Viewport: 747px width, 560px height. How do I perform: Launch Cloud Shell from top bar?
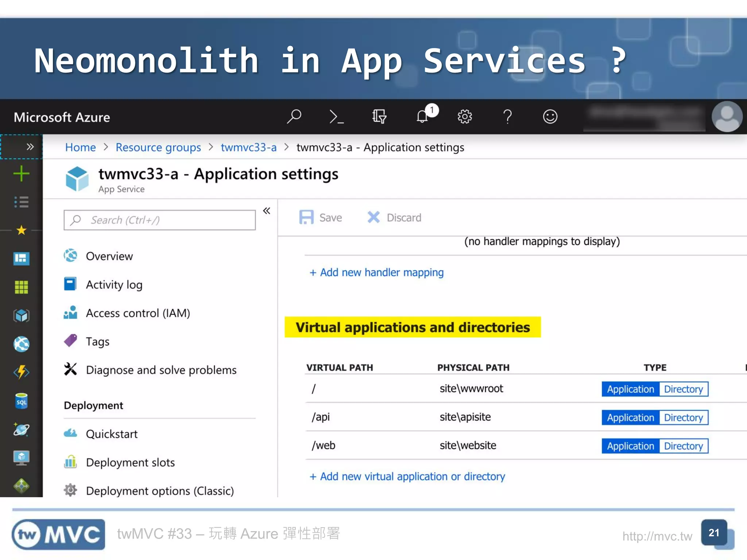tap(336, 117)
